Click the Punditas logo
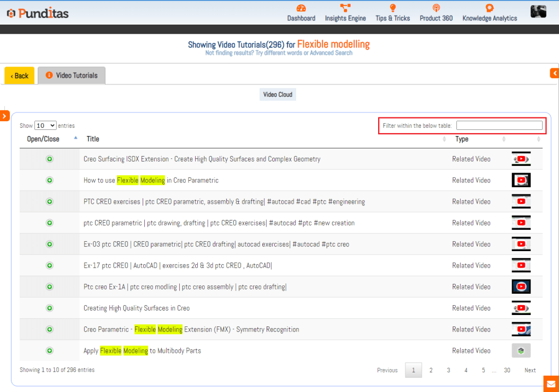Screen dimensions: 559x392 (x=38, y=13)
